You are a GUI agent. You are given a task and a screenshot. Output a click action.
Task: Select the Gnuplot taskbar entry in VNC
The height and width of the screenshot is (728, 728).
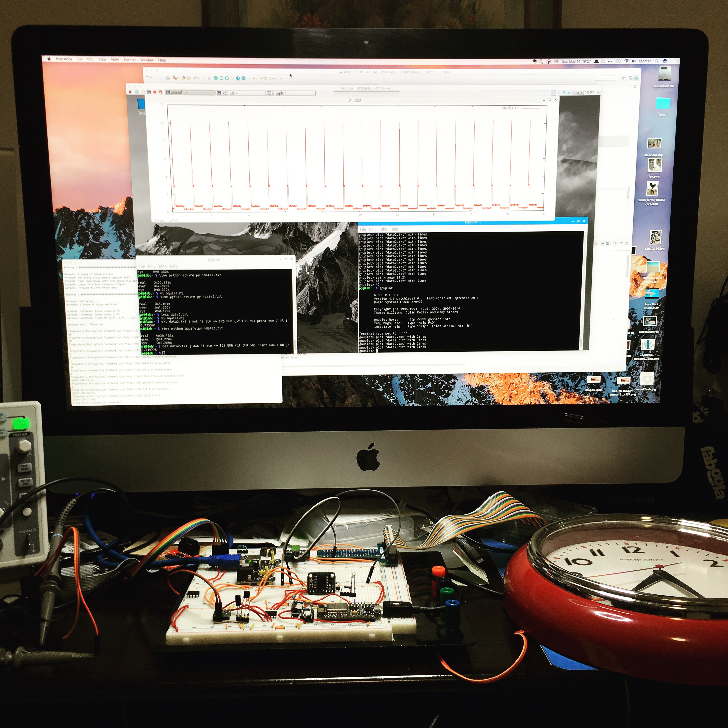[291, 93]
